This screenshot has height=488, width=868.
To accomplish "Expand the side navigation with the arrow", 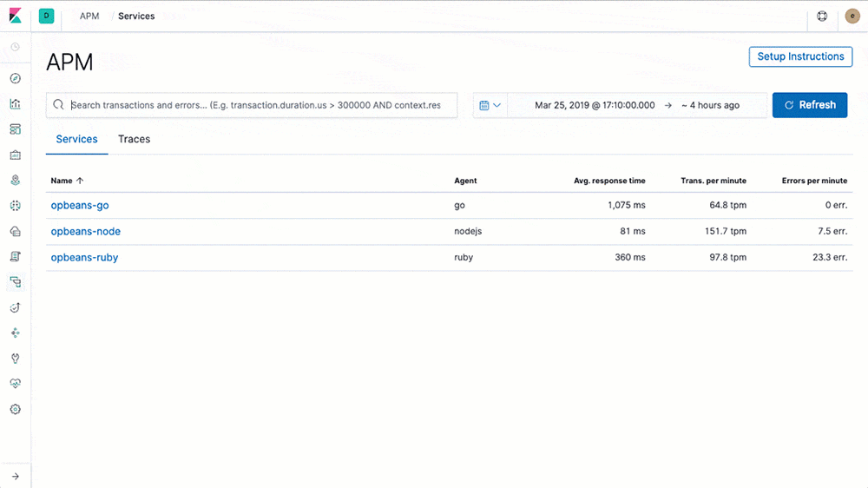I will 15,476.
